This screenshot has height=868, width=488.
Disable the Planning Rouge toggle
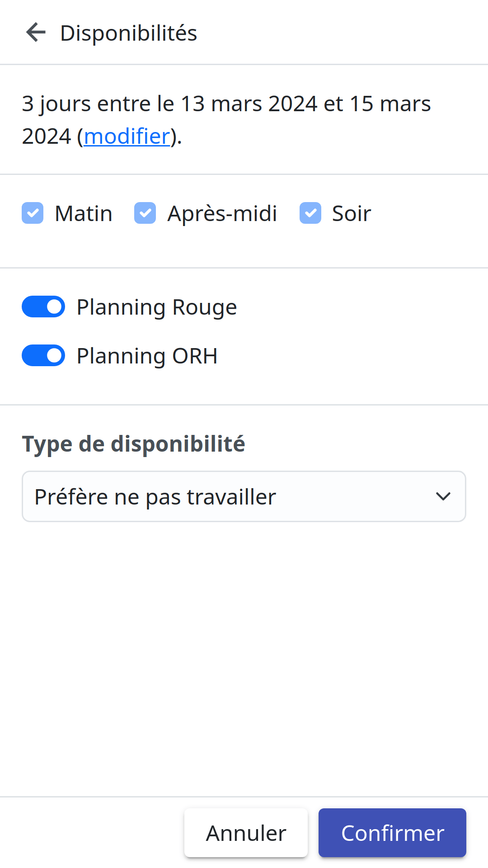(x=43, y=307)
